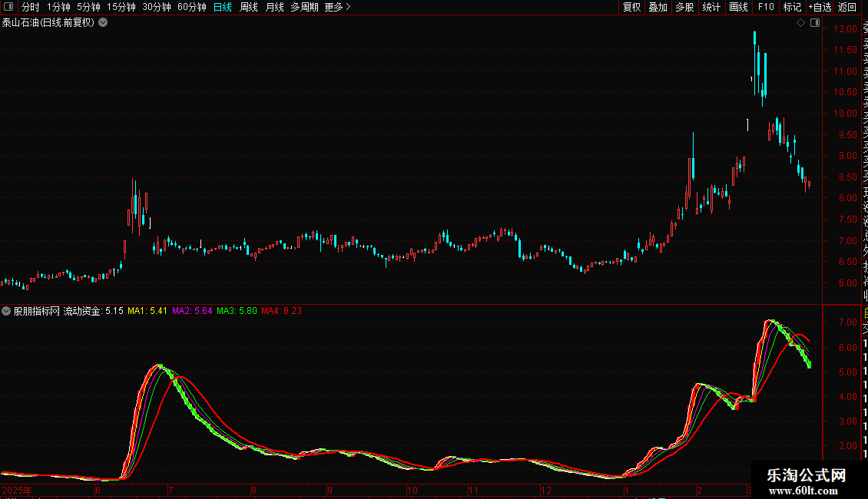Screen dimensions: 868x499
Task: Open dropdown next to 泰山石油 title
Action: coord(103,23)
